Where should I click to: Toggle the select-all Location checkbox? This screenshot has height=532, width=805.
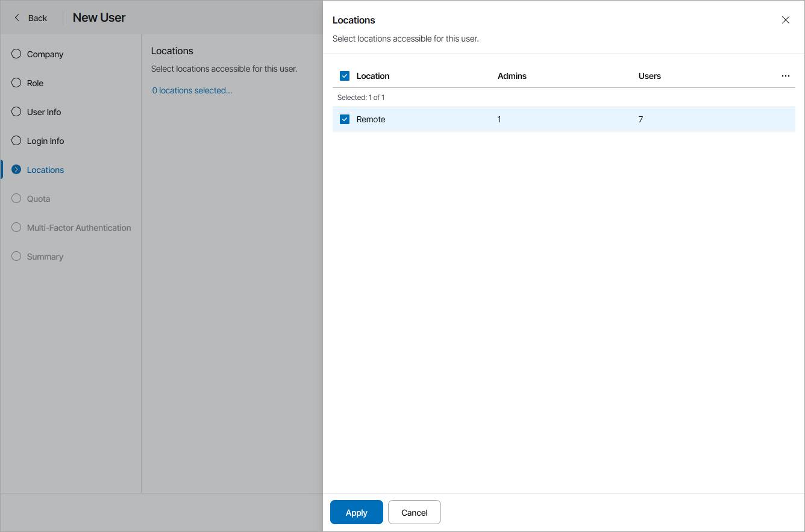(x=345, y=76)
